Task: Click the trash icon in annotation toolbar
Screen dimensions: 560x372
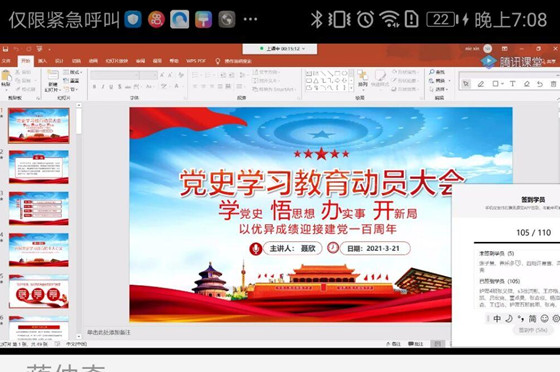Action: point(553,84)
